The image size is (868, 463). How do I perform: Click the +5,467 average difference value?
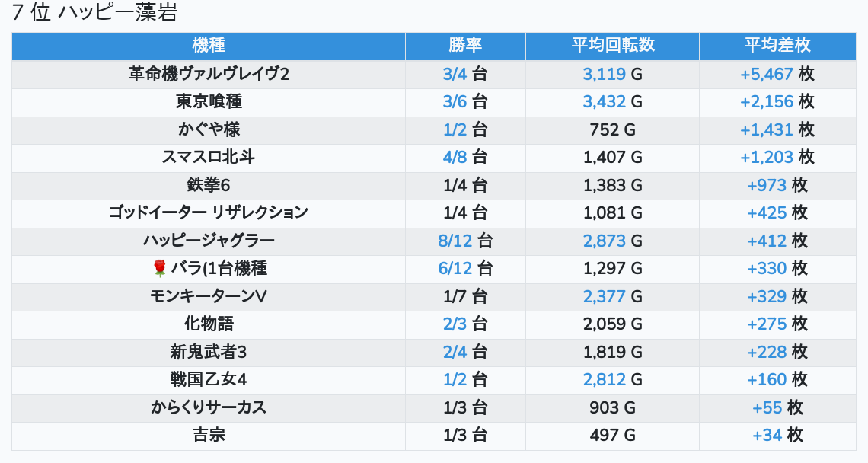pyautogui.click(x=767, y=74)
